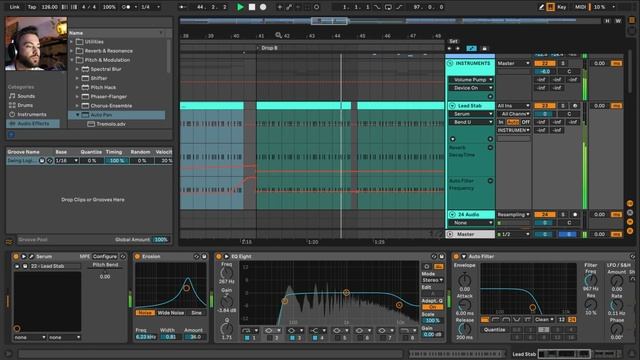Expand the Spectral Blur folder
This screenshot has height=360, width=640.
(x=77, y=69)
